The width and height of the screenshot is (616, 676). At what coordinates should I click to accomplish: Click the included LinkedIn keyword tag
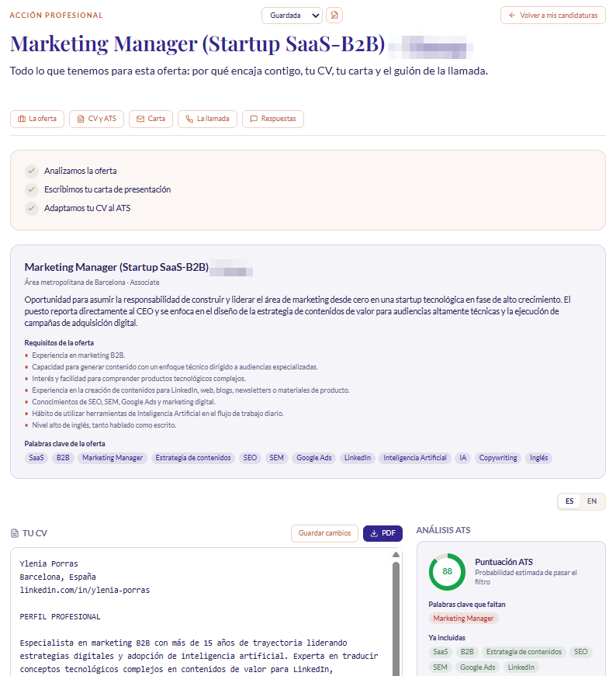pos(521,667)
